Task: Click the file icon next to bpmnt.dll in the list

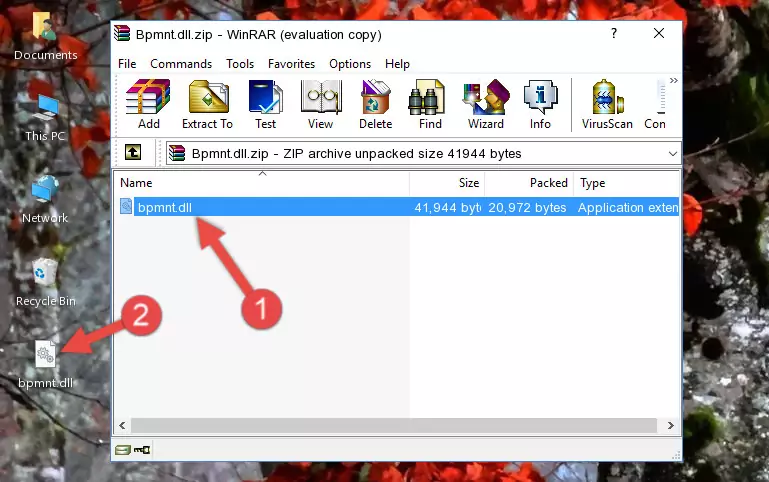Action: [x=126, y=206]
